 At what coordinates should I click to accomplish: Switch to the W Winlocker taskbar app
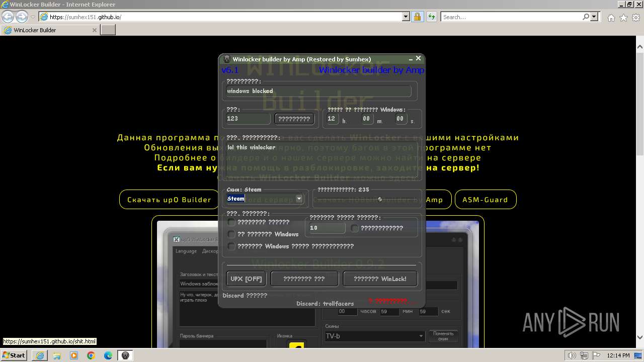[125, 355]
